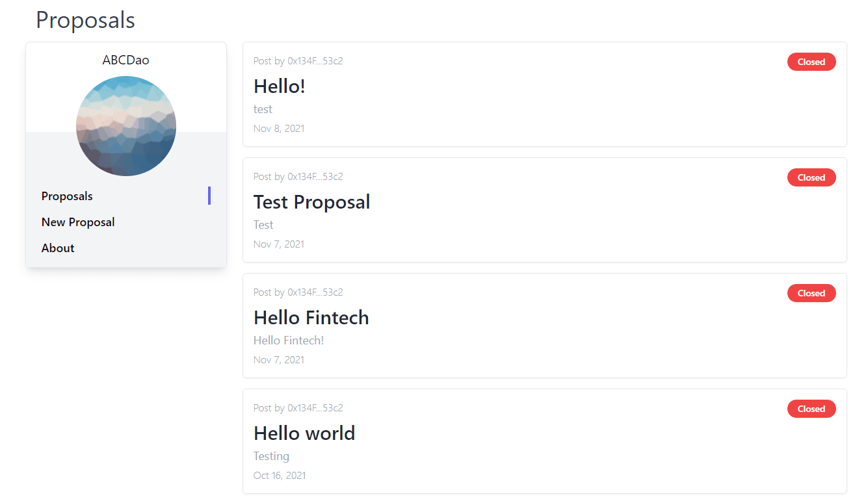Click the Oct 16, 2021 date
868x501 pixels.
(x=280, y=476)
